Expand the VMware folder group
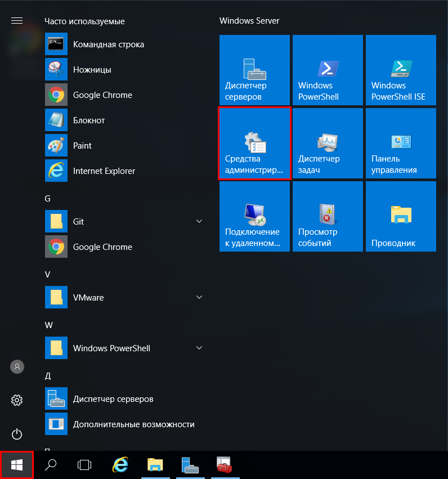Screen dimensions: 448x479 [199, 297]
